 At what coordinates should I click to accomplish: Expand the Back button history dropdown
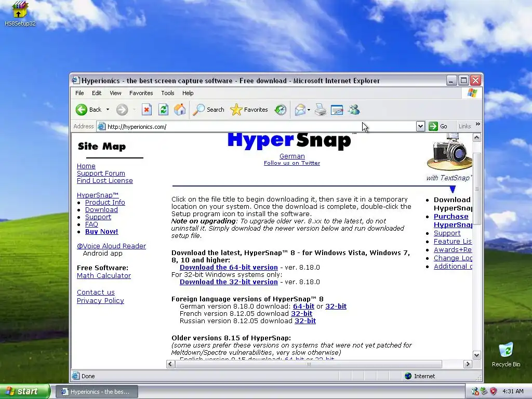tap(108, 110)
